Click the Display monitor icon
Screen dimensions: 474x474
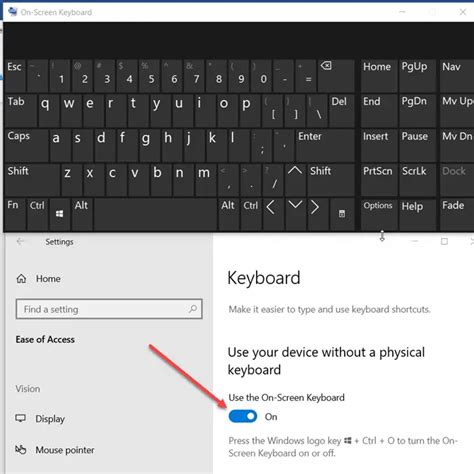click(x=21, y=418)
